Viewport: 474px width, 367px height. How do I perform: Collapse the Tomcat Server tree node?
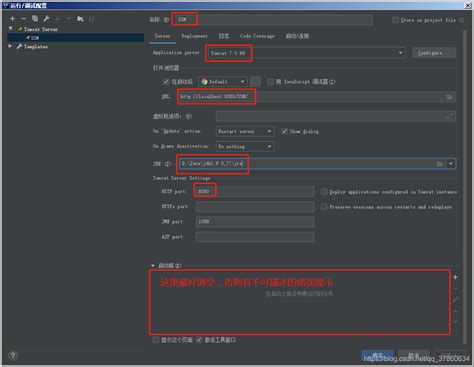(11, 29)
